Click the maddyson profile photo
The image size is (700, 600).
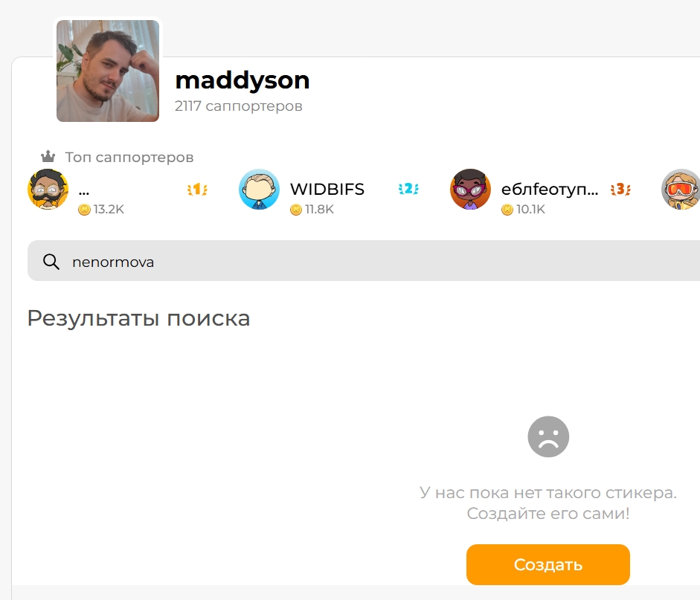[108, 71]
